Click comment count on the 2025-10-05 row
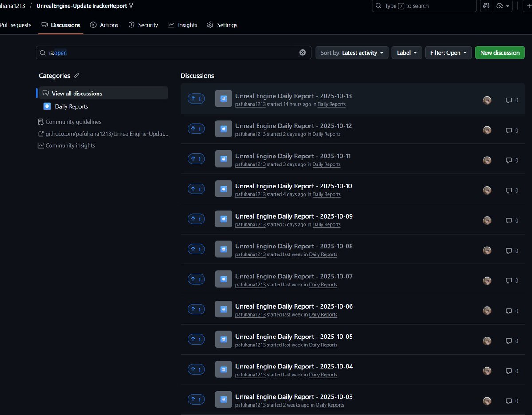Viewport: 532px width, 415px height. [512, 341]
